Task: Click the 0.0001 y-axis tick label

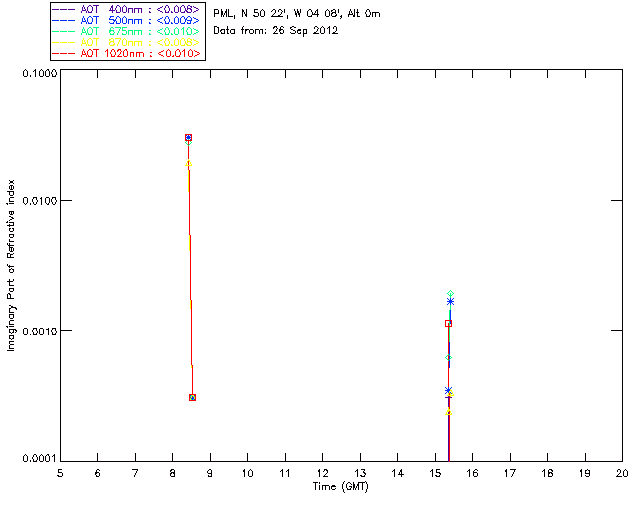Action: (40, 459)
